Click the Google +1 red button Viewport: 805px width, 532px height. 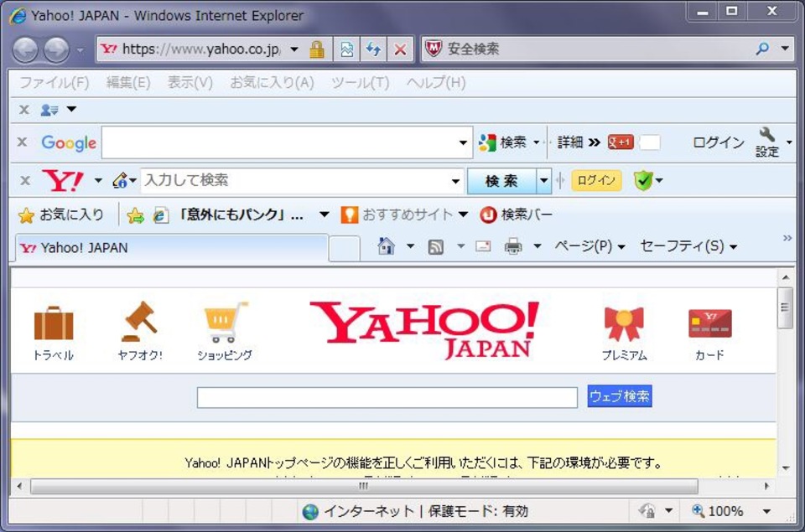click(x=621, y=142)
